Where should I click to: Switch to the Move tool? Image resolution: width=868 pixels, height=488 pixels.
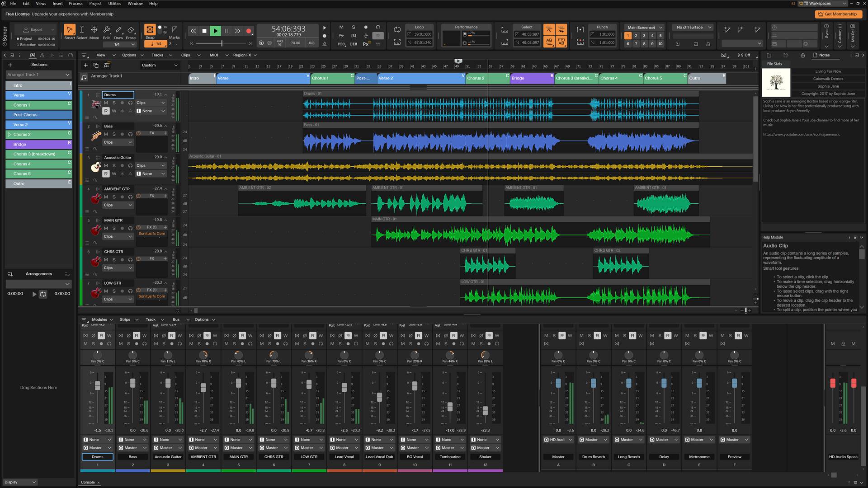click(x=94, y=31)
